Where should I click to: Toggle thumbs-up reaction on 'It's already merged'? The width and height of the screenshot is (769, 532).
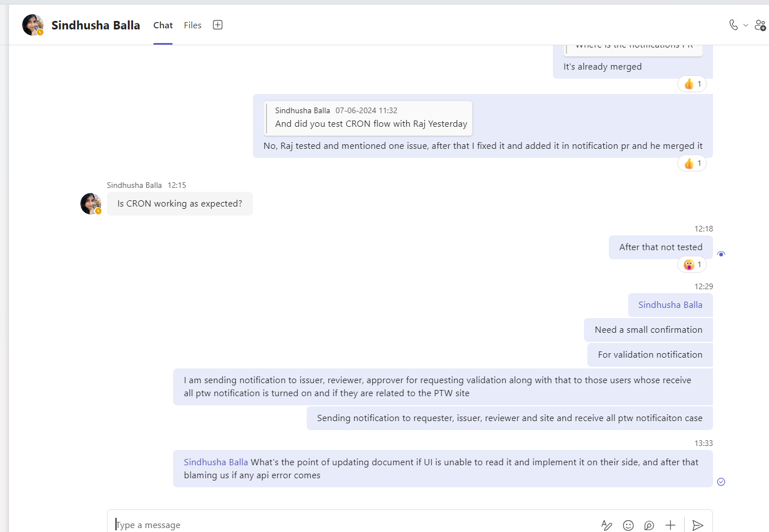click(x=691, y=84)
